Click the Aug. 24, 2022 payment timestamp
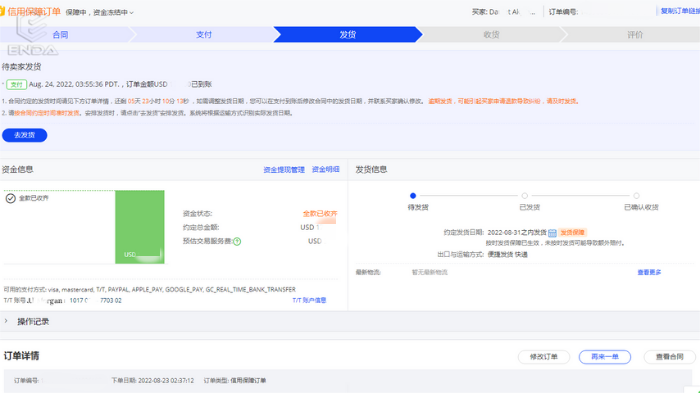The height and width of the screenshot is (393, 700). click(x=74, y=84)
